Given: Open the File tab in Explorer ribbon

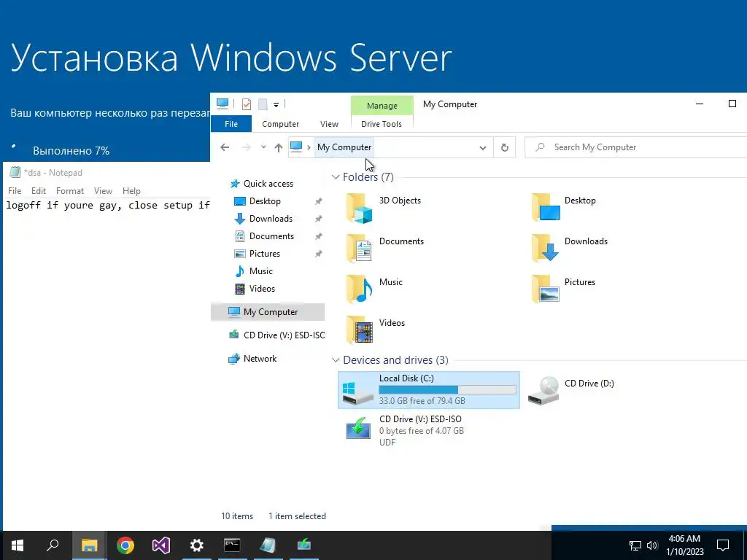Looking at the screenshot, I should pyautogui.click(x=231, y=124).
